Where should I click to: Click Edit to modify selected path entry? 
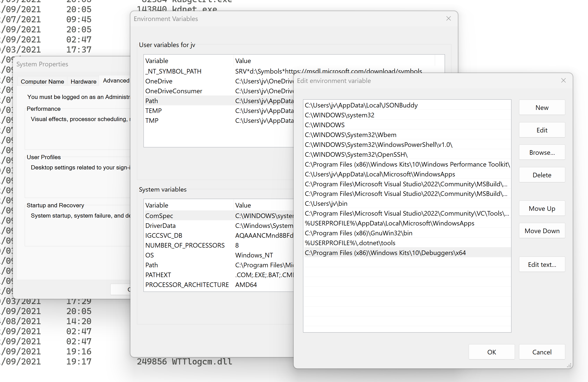tap(542, 130)
